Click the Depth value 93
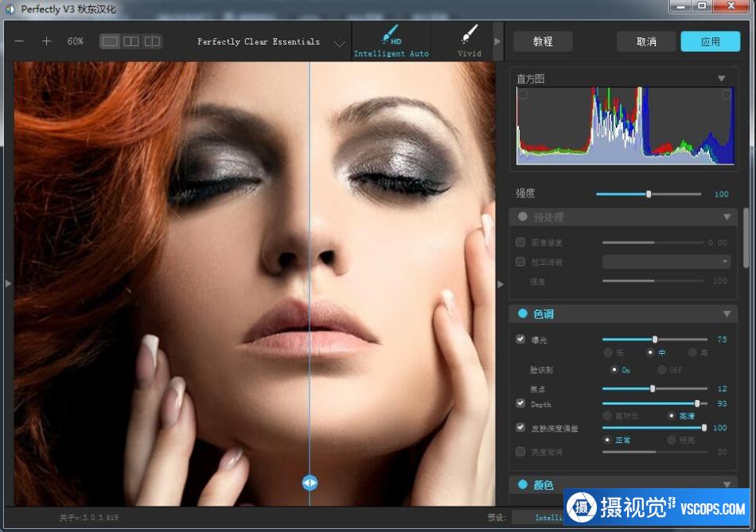Screen dimensions: 756x532 coord(722,403)
